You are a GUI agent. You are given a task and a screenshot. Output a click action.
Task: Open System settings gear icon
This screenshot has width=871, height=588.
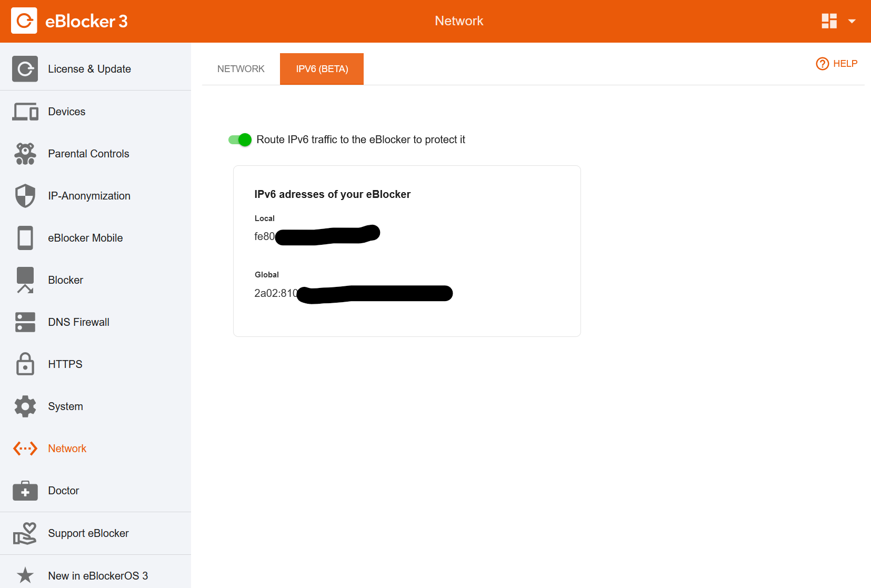pyautogui.click(x=25, y=406)
